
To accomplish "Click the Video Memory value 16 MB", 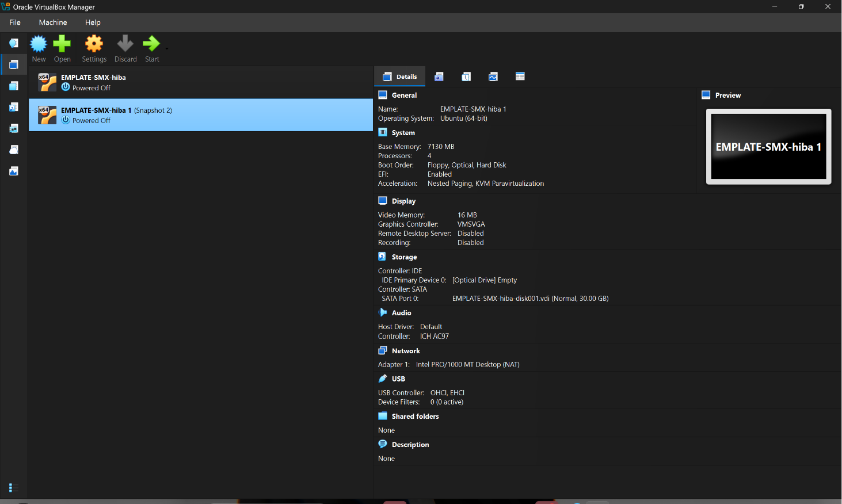I will click(467, 215).
